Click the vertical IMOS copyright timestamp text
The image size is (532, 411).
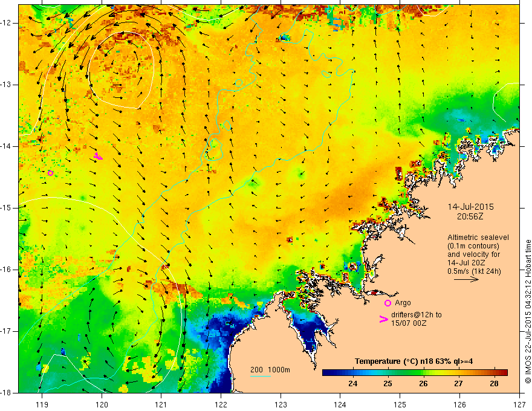[x=528, y=312]
